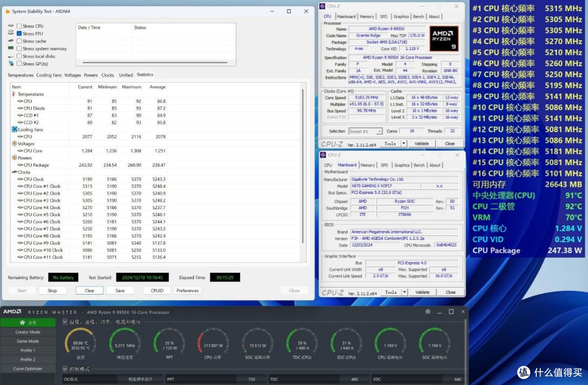Enable the Stress local disks checkbox

pos(19,56)
